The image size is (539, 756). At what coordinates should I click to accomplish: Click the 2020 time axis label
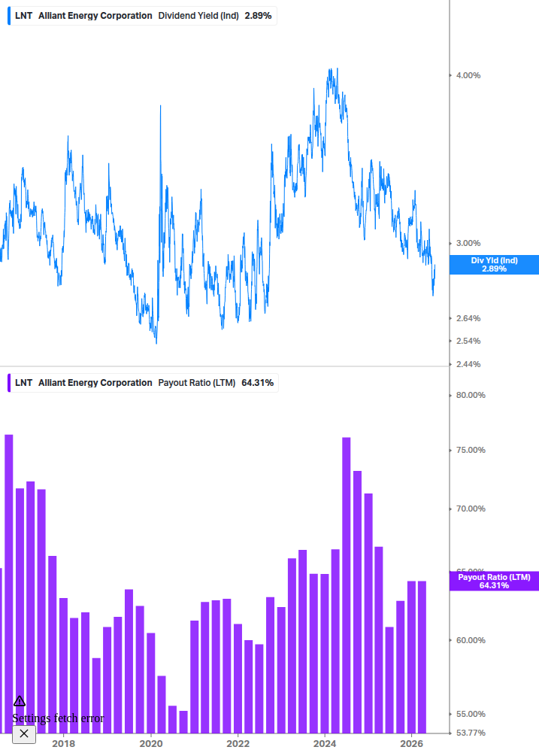(151, 744)
